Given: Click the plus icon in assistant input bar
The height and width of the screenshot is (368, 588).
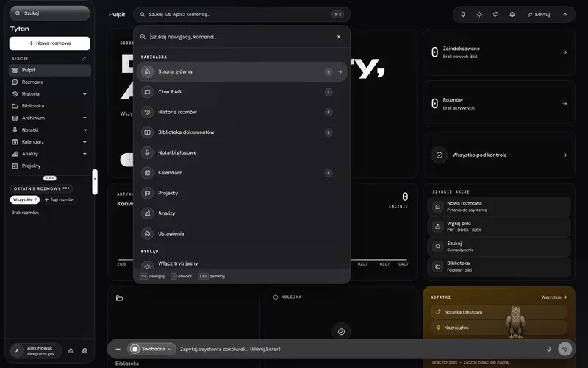Looking at the screenshot, I should (x=118, y=349).
